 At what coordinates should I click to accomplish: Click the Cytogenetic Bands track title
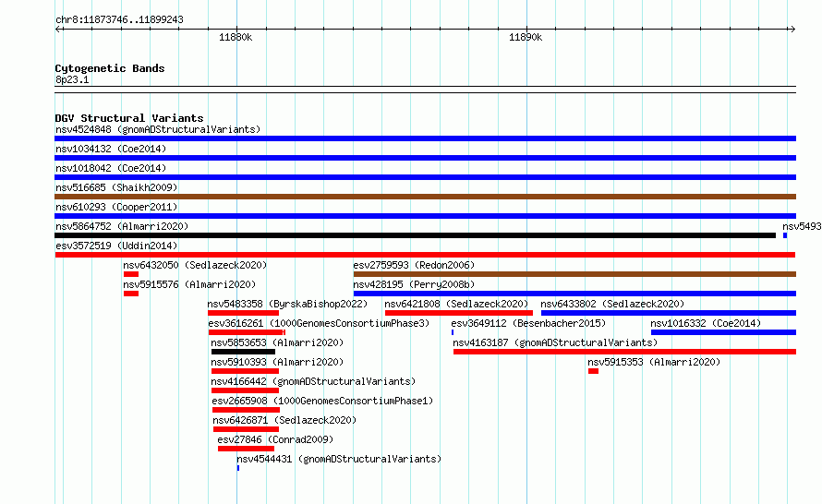coord(110,68)
